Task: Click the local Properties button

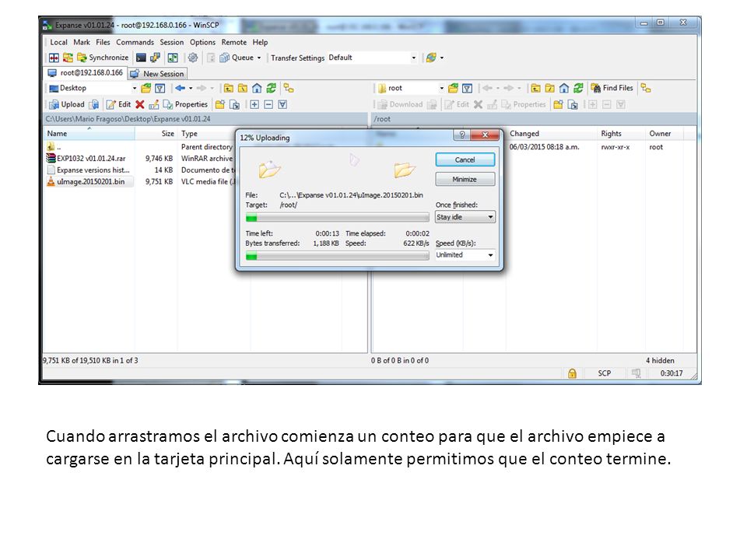Action: click(185, 104)
